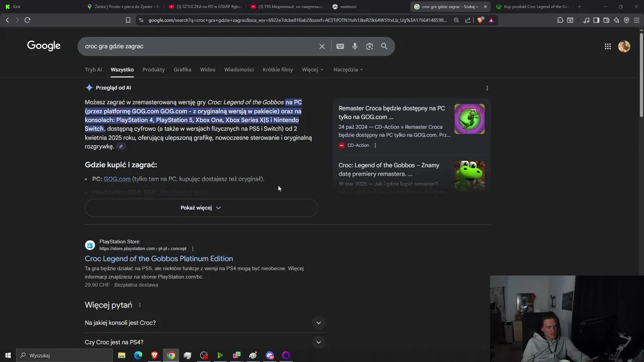This screenshot has height=362, width=644.
Task: Switch to the Kick browser tab
Action: [x=40, y=7]
